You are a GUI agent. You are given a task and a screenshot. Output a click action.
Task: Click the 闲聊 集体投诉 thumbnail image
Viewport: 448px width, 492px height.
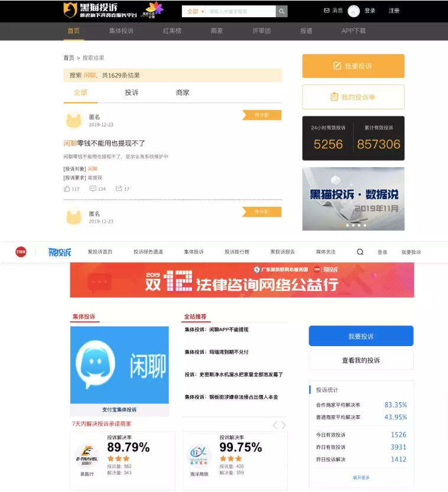119,365
